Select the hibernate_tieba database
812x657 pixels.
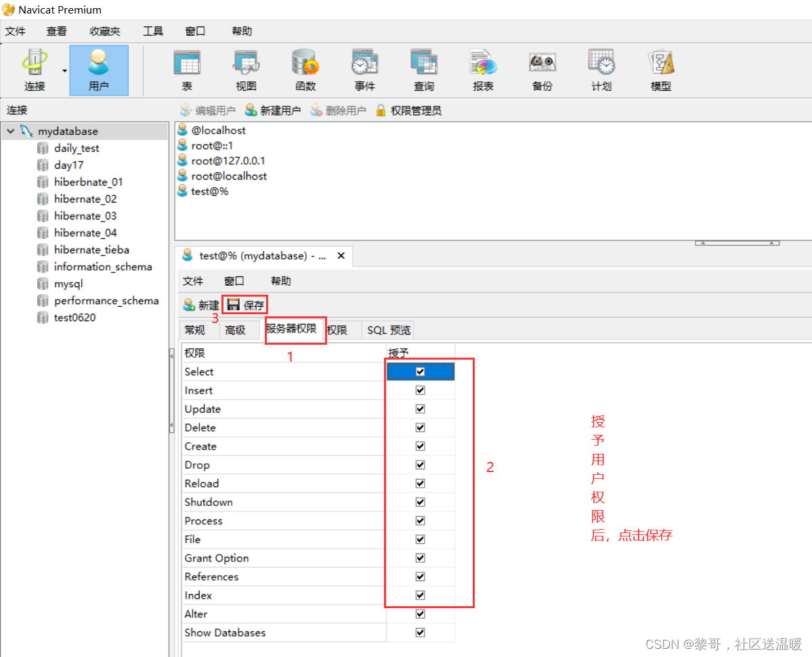point(91,250)
